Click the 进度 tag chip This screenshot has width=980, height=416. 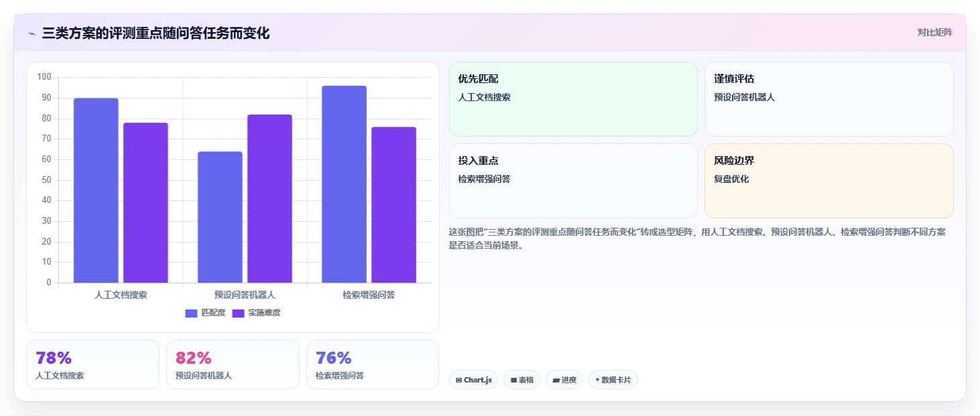point(564,380)
